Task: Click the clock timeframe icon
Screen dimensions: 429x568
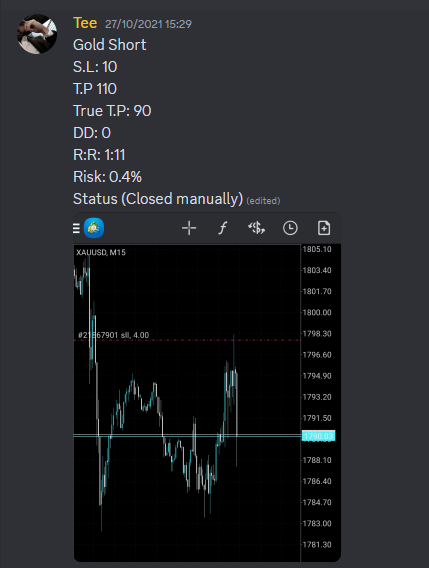Action: pyautogui.click(x=290, y=228)
